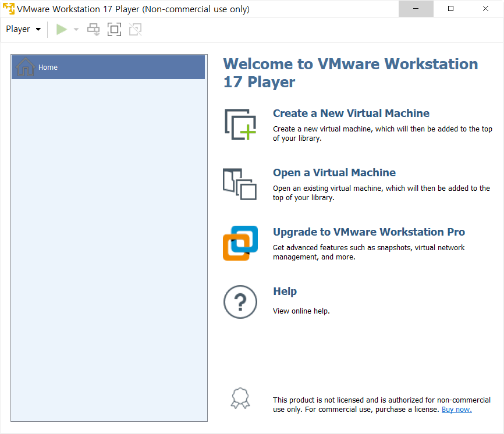The width and height of the screenshot is (504, 434).
Task: Click the Unity mode toolbar icon
Action: [x=136, y=30]
